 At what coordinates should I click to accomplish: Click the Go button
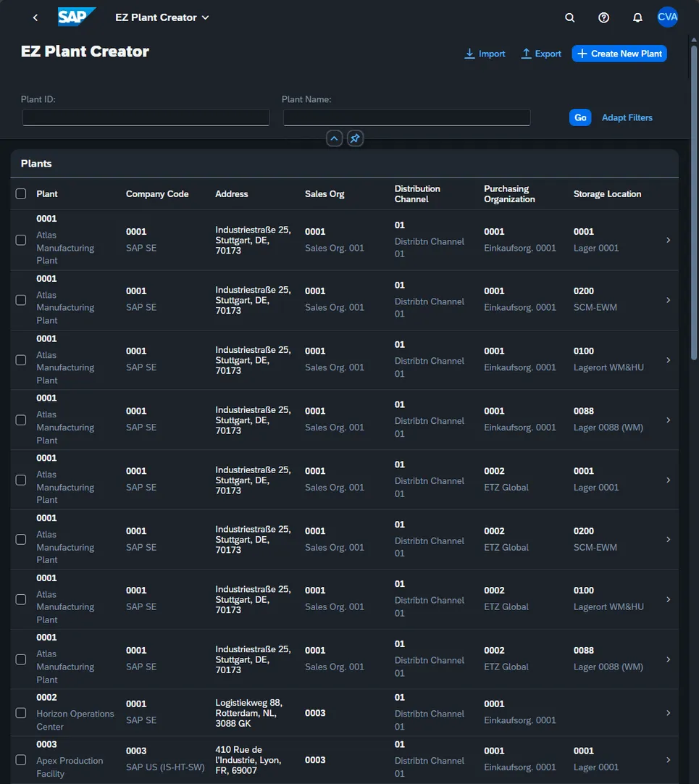coord(580,117)
